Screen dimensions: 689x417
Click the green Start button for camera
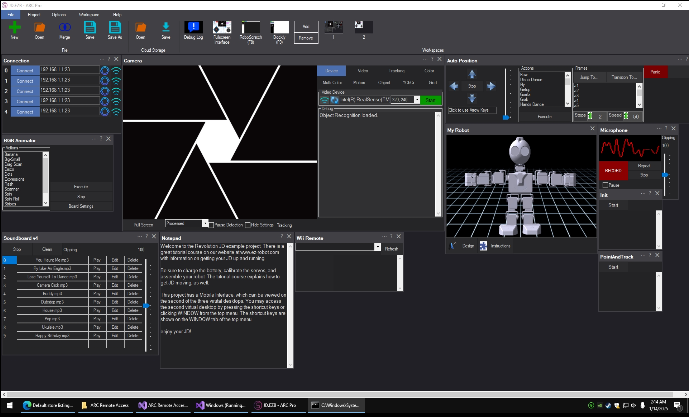[430, 100]
